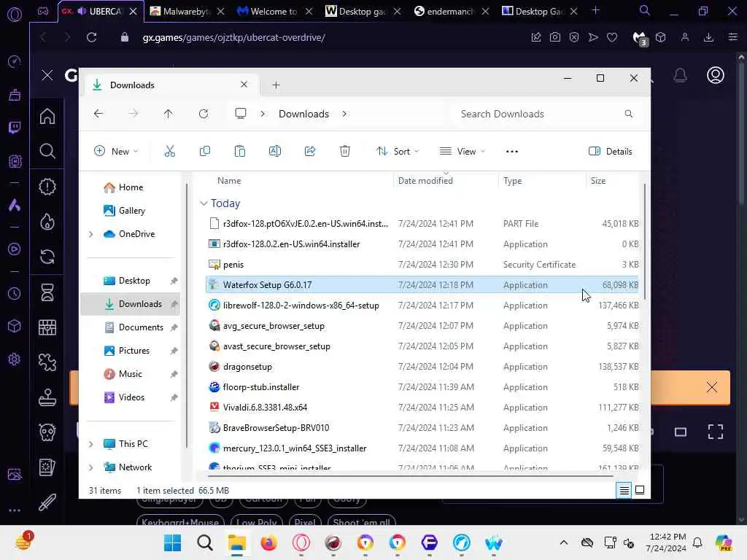Click the Rename icon in File Explorer toolbar

click(x=275, y=152)
